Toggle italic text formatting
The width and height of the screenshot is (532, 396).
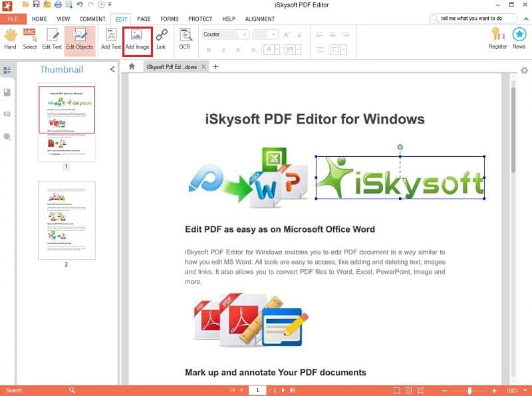[224, 50]
